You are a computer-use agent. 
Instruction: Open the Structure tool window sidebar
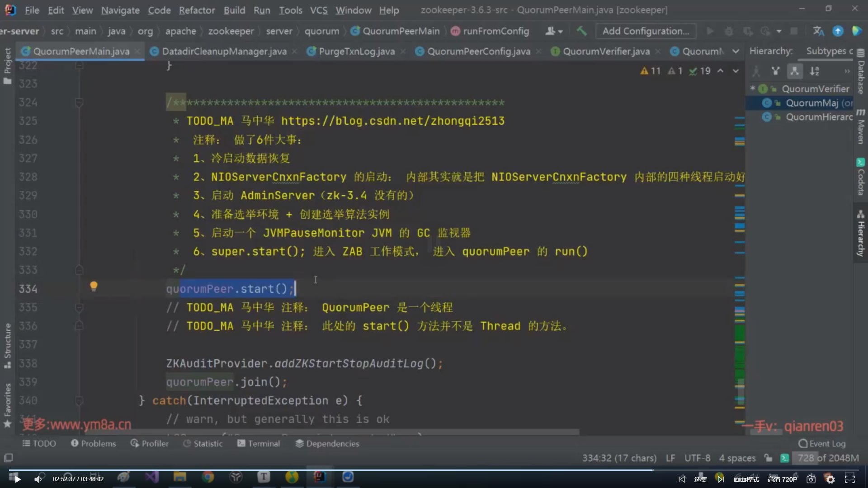tap(7, 346)
